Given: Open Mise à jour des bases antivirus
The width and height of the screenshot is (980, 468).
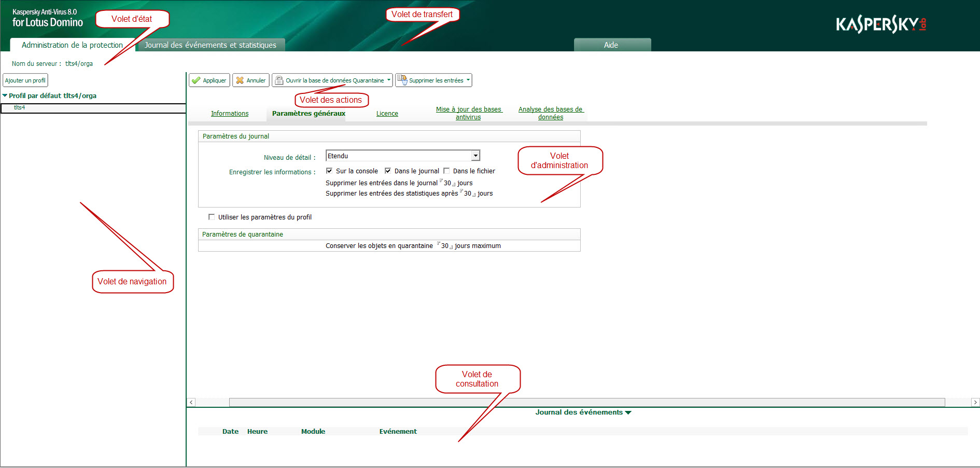Looking at the screenshot, I should pos(469,113).
